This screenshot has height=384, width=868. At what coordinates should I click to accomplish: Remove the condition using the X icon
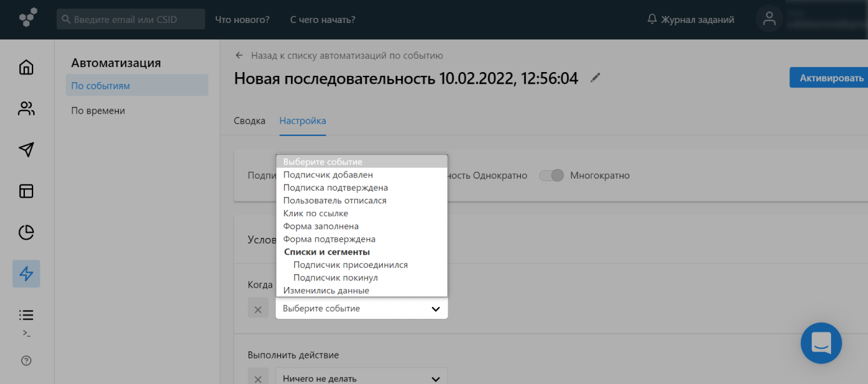pyautogui.click(x=258, y=308)
